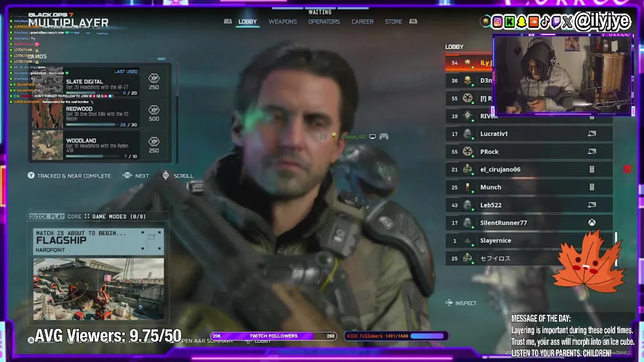Click the PC platform icon on PRock row
The width and height of the screenshot is (644, 362).
[592, 151]
